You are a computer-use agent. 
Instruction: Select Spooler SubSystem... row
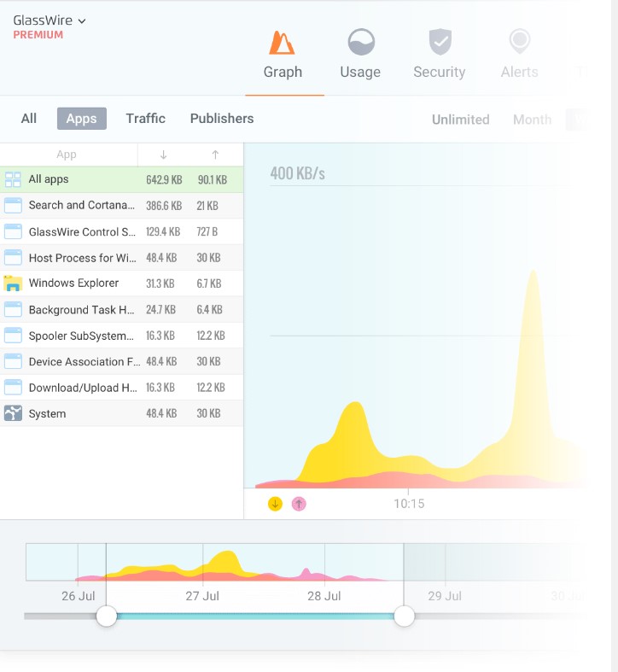[122, 336]
